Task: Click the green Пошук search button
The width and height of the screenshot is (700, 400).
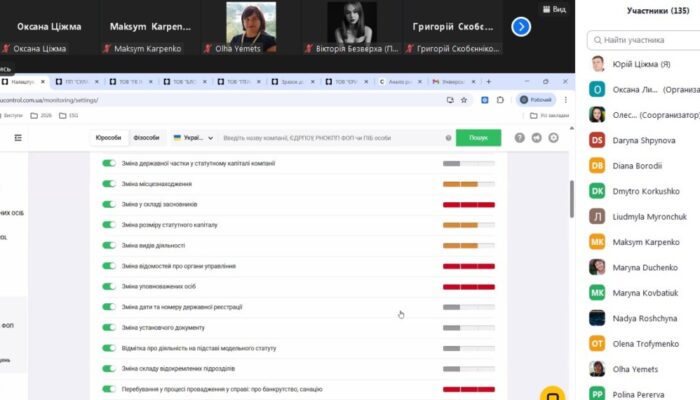Action: point(478,138)
